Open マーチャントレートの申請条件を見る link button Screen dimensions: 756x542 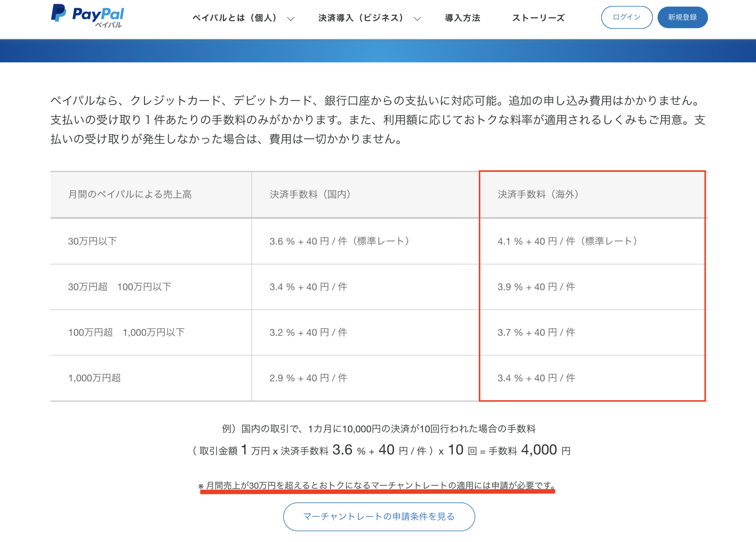(379, 517)
